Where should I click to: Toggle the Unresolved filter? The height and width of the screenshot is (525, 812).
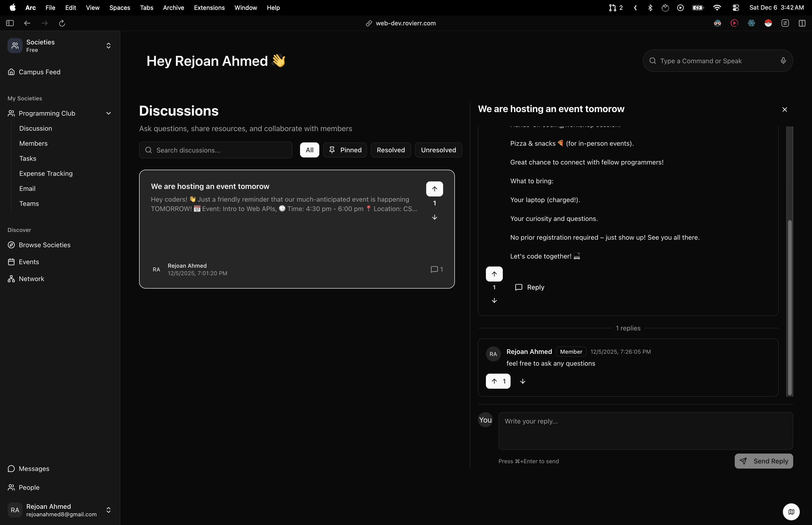pos(438,150)
